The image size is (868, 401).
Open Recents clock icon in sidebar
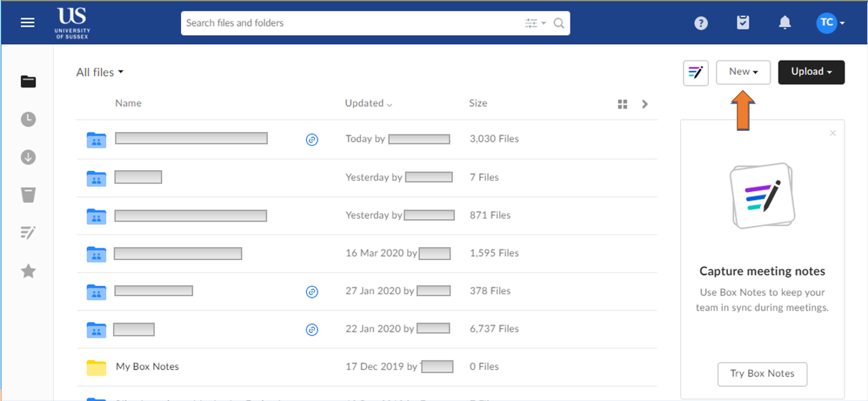[28, 119]
